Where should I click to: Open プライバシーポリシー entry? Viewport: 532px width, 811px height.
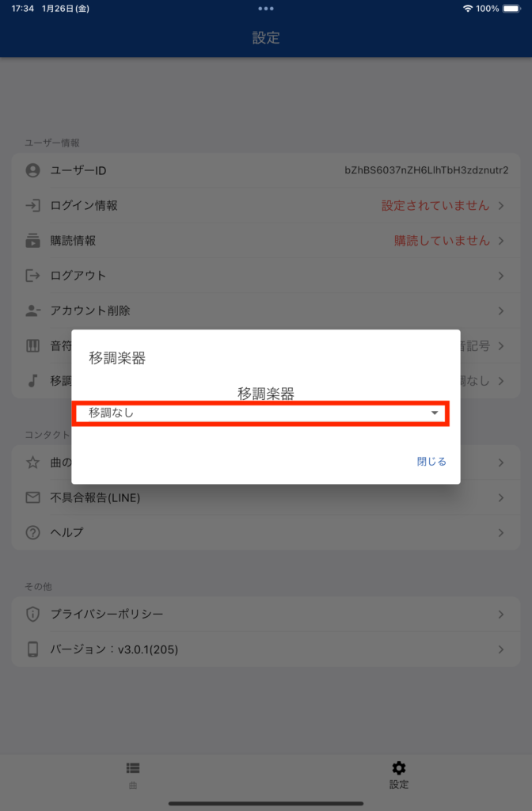tap(266, 614)
